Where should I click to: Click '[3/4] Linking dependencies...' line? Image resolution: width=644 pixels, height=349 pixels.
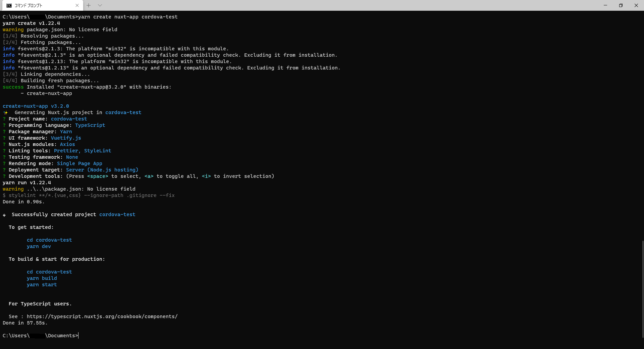coord(46,74)
